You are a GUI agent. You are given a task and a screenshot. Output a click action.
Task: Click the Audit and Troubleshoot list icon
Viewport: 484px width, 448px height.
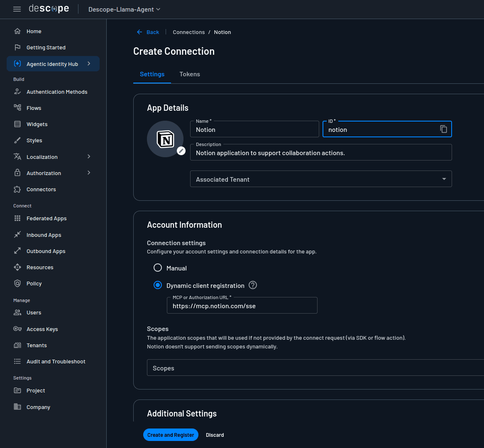(x=17, y=361)
